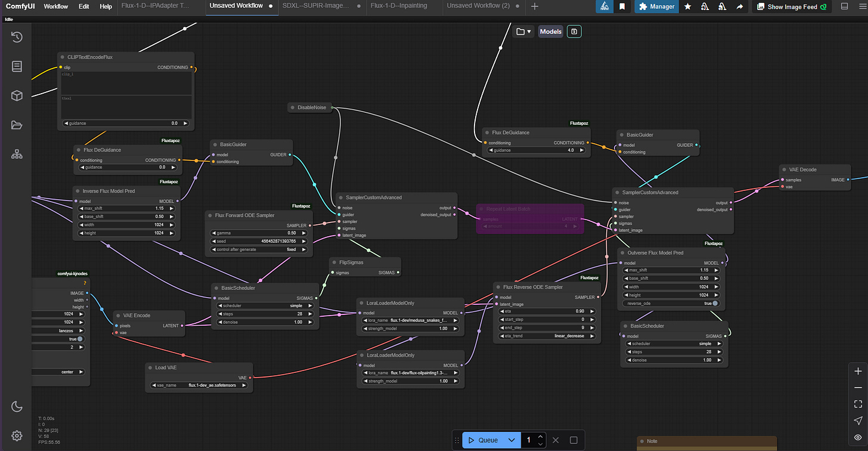868x451 pixels.
Task: Click Show Image Feed button
Action: tap(792, 7)
